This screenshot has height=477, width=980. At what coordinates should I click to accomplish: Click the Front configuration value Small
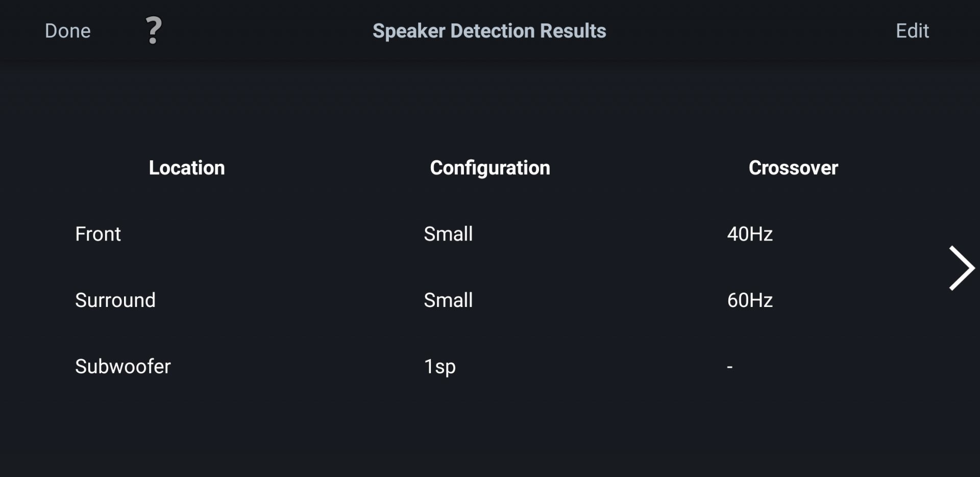(448, 234)
